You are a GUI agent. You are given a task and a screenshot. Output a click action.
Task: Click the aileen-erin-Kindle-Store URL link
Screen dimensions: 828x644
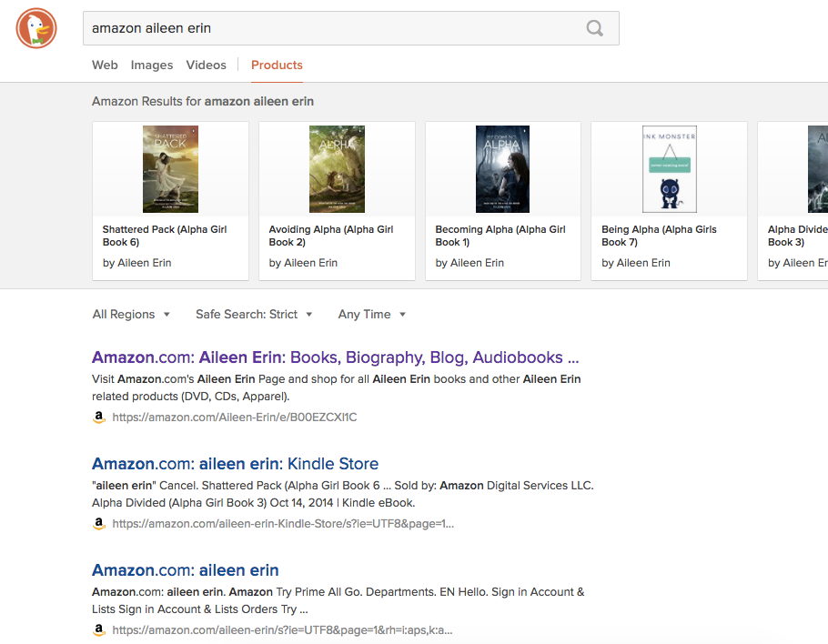(283, 524)
